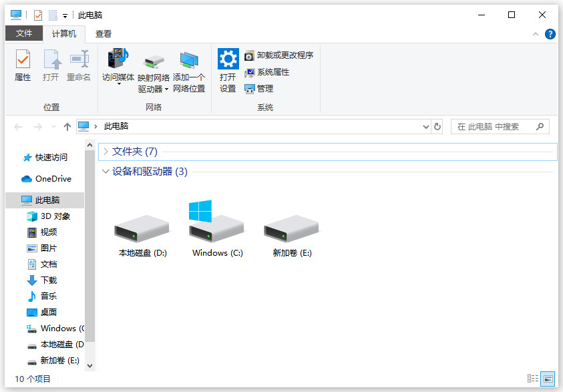Open the address bar history dropdown
This screenshot has height=392, width=563.
[x=426, y=127]
